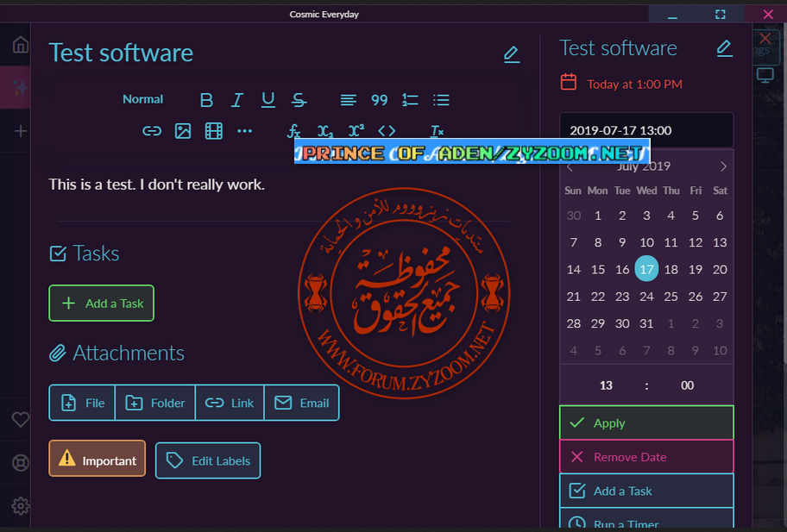Click Remove Date
The height and width of the screenshot is (532, 787).
tap(646, 457)
